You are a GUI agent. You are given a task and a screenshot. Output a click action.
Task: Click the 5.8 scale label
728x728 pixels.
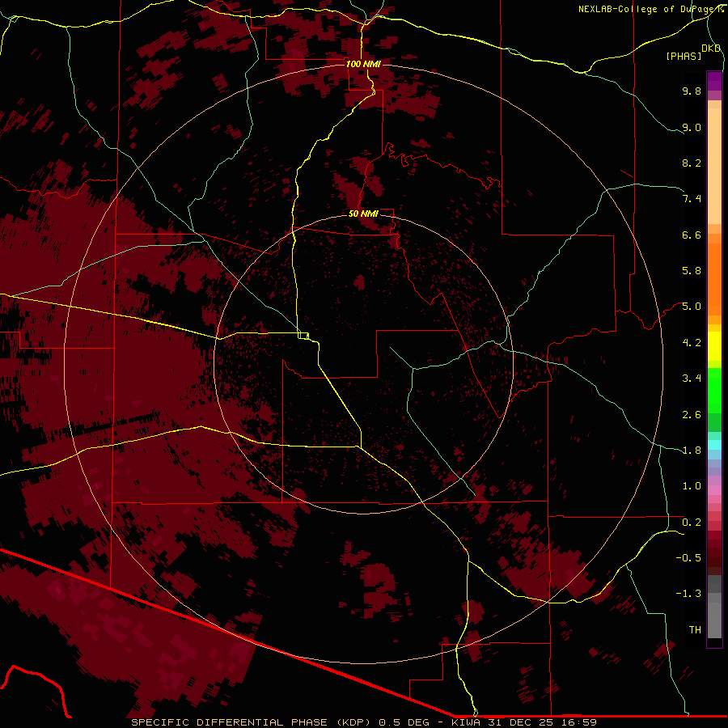(692, 271)
